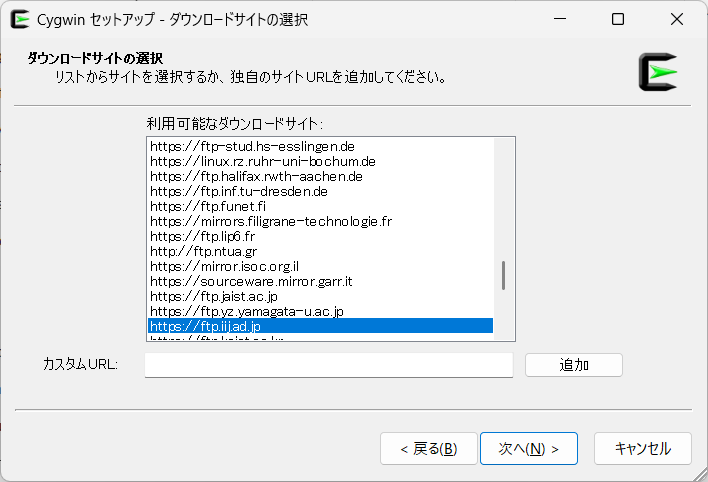Proceed with 次へ(N) button
The width and height of the screenshot is (708, 482).
point(529,449)
